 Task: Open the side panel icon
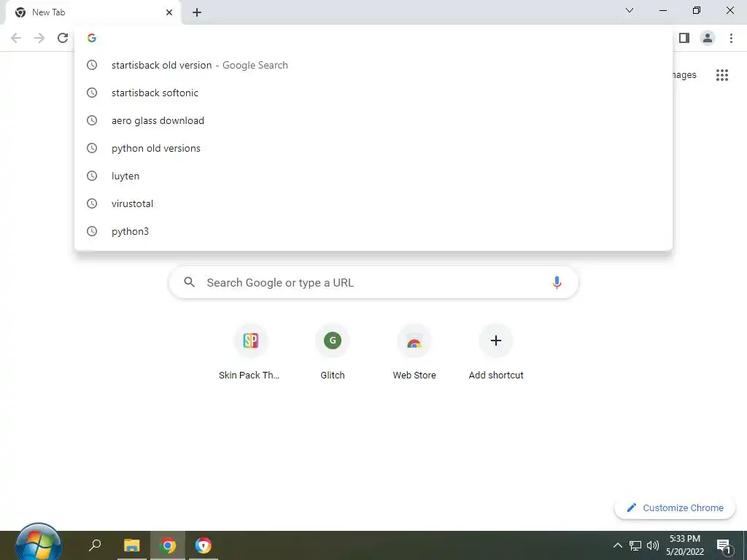tap(684, 38)
